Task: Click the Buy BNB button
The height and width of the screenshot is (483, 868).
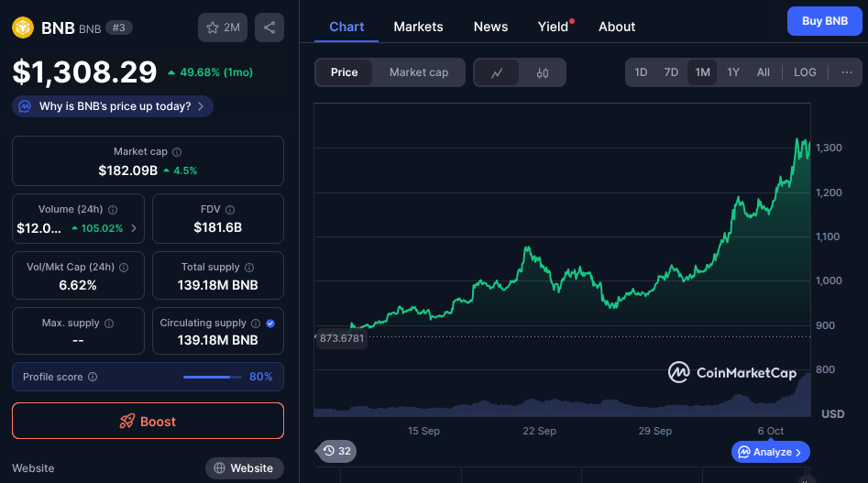Action: tap(825, 21)
